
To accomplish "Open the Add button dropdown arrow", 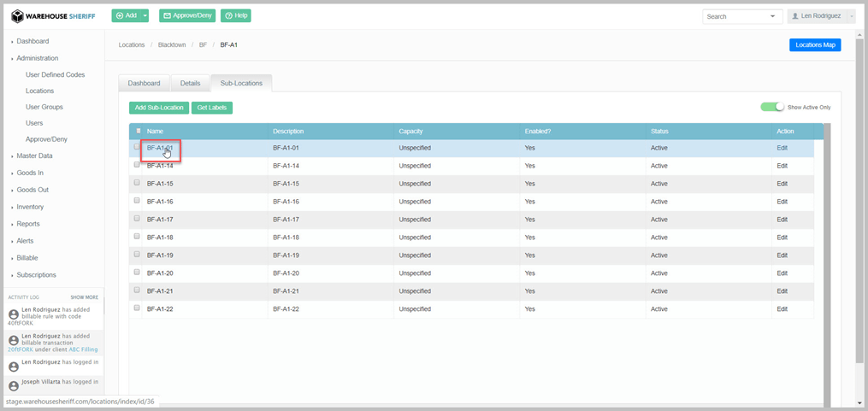I will [145, 16].
